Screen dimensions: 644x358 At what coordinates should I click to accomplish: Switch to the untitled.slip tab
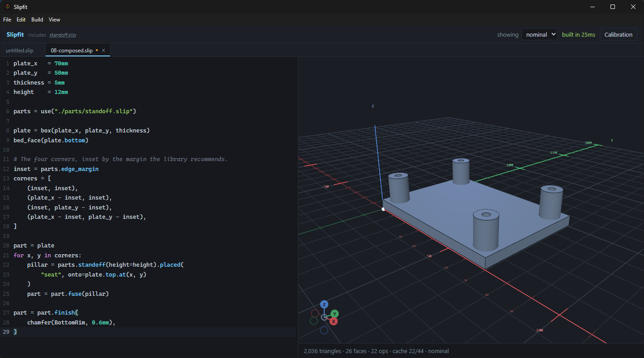click(x=20, y=51)
